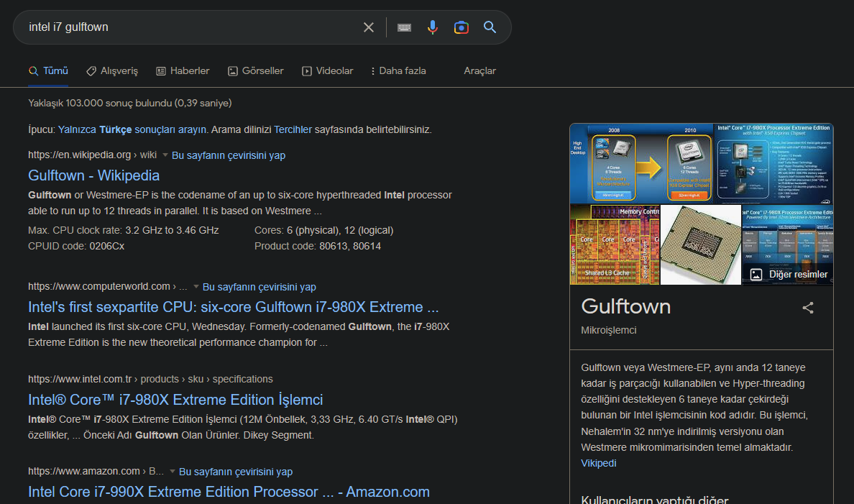Click the Gulftown panel heading
Screen dimensions: 854x504
coord(626,307)
